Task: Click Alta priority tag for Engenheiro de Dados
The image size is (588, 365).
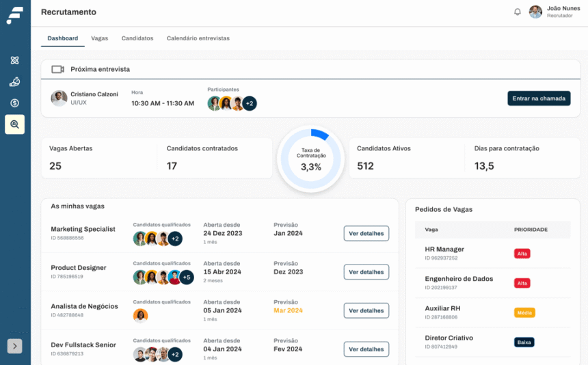Action: click(522, 283)
